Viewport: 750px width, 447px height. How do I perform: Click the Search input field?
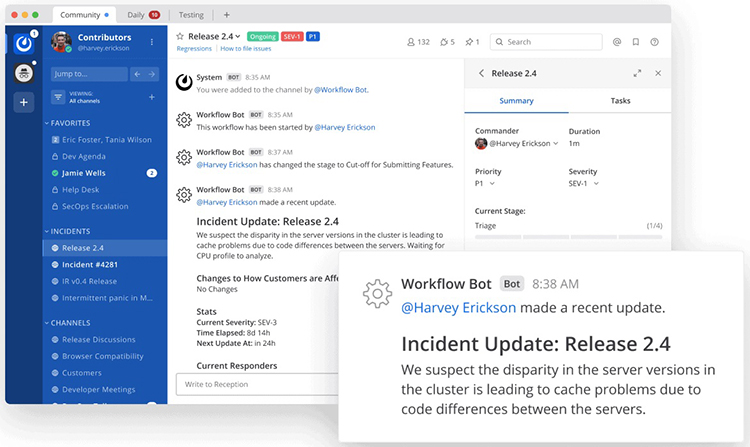coord(552,42)
